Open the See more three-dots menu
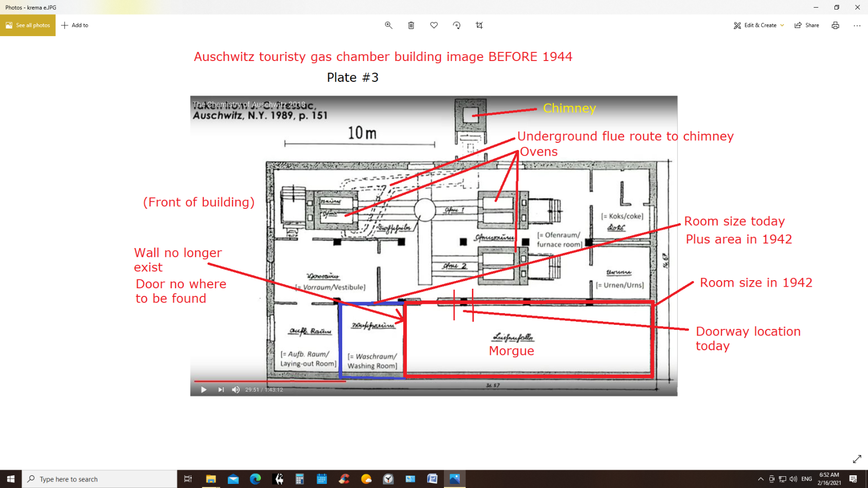The width and height of the screenshot is (868, 488). coord(857,25)
